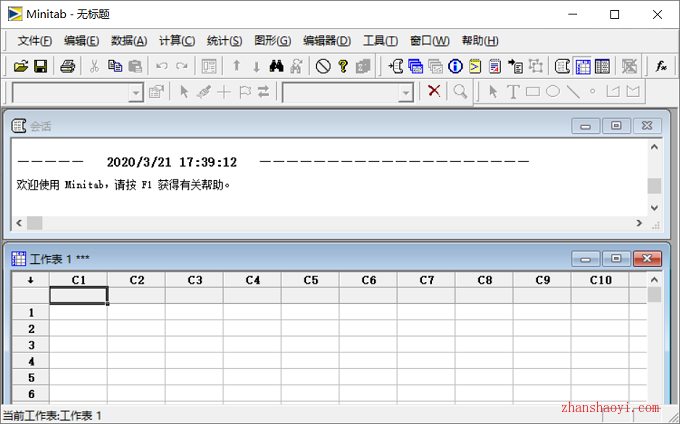Redo the action via toolbar arrow

tap(182, 66)
